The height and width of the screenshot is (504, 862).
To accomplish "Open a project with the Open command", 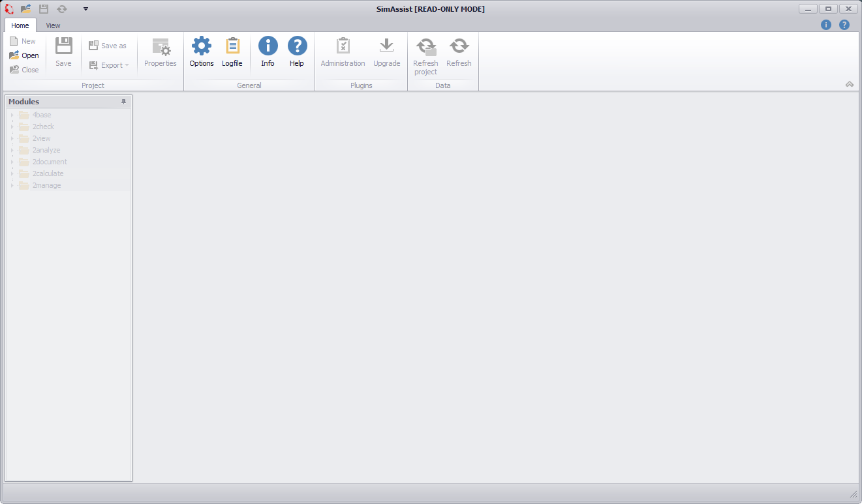I will pos(24,55).
